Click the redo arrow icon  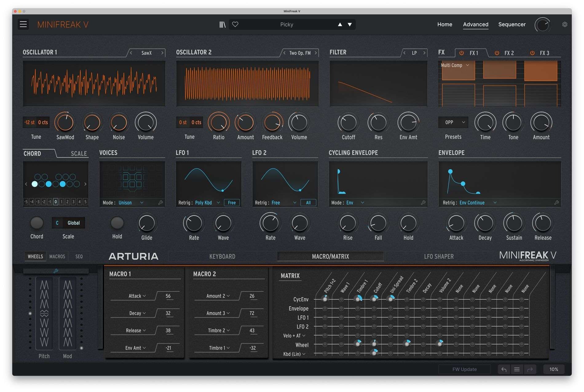pos(530,369)
